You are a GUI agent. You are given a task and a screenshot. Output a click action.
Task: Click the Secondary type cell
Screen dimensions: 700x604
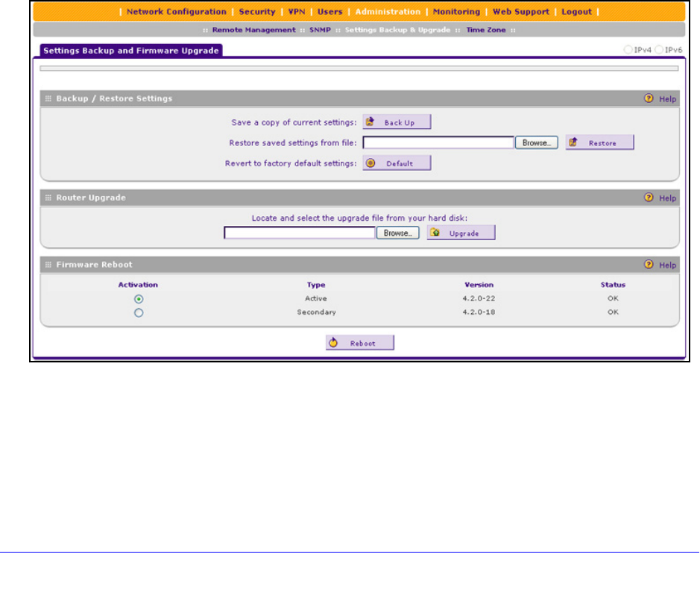(x=317, y=312)
